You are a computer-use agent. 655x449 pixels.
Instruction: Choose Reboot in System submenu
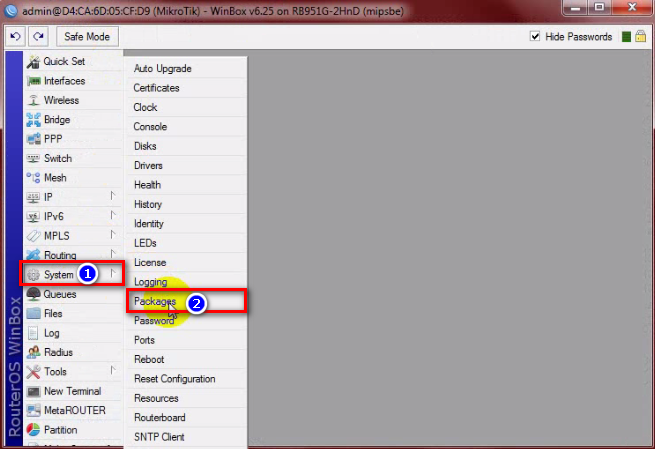tap(187, 359)
